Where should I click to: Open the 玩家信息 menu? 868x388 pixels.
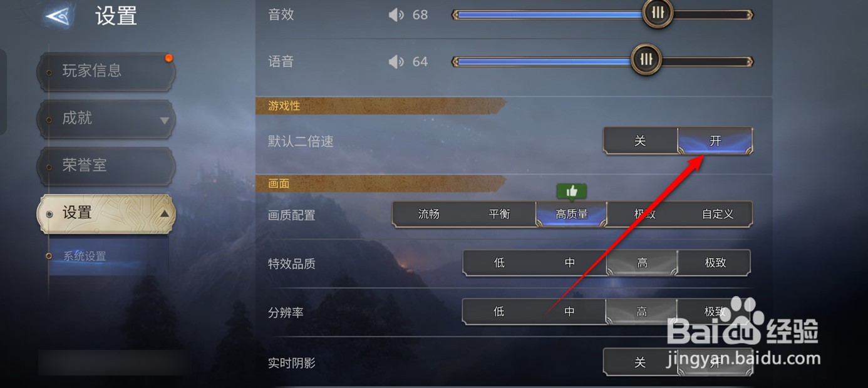106,71
